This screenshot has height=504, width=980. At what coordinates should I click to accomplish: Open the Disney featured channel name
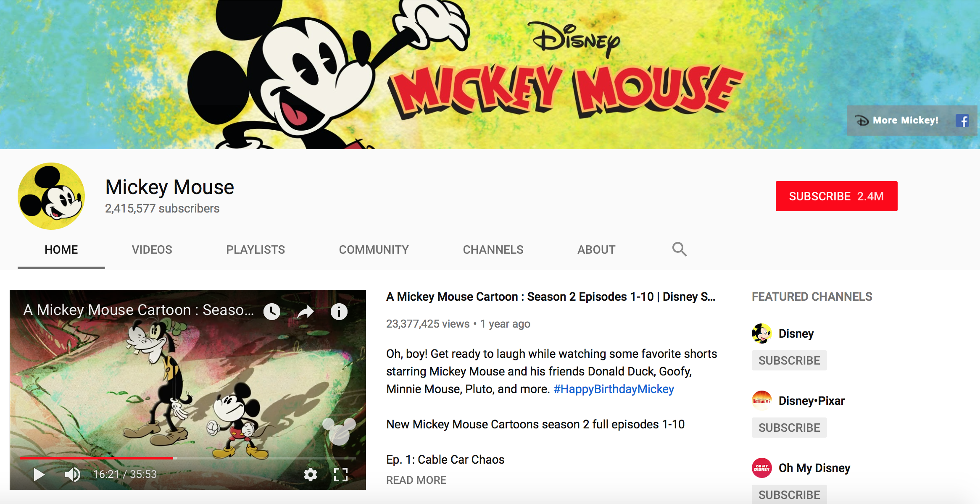[796, 333]
